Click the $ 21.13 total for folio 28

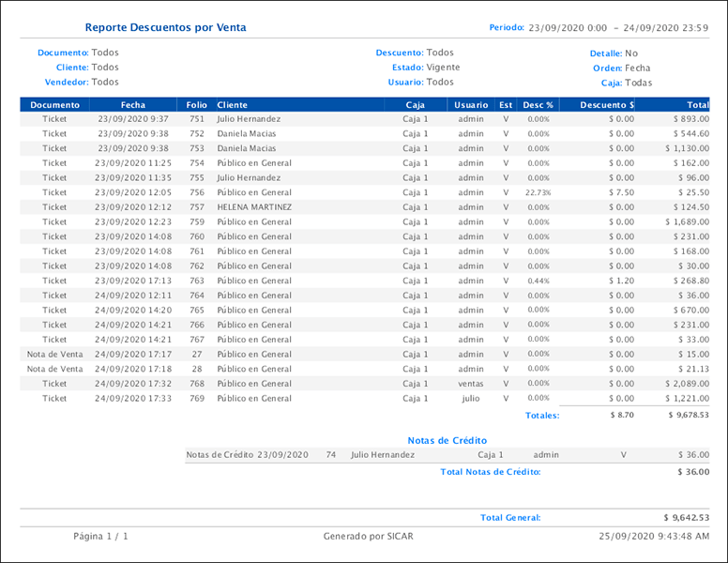pos(693,370)
